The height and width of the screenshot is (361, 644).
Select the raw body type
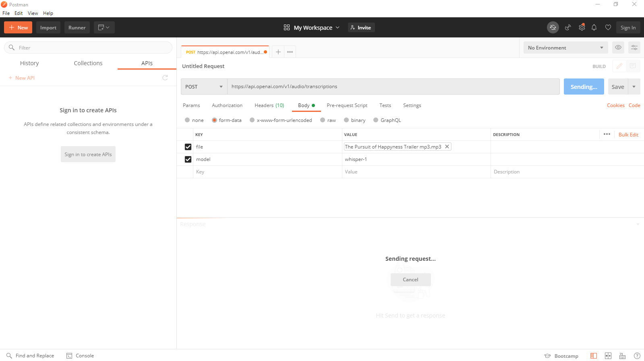point(323,120)
